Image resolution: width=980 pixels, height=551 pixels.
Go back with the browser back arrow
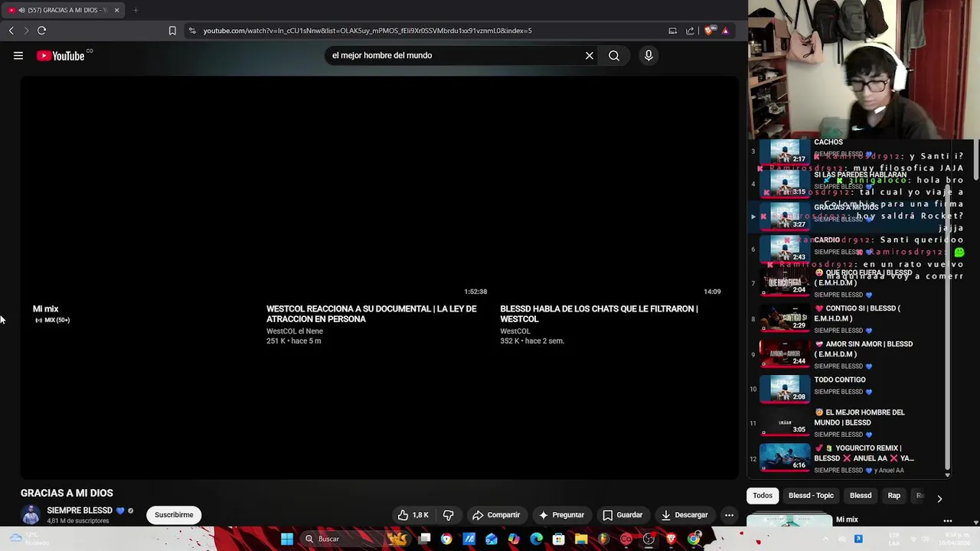(x=11, y=31)
